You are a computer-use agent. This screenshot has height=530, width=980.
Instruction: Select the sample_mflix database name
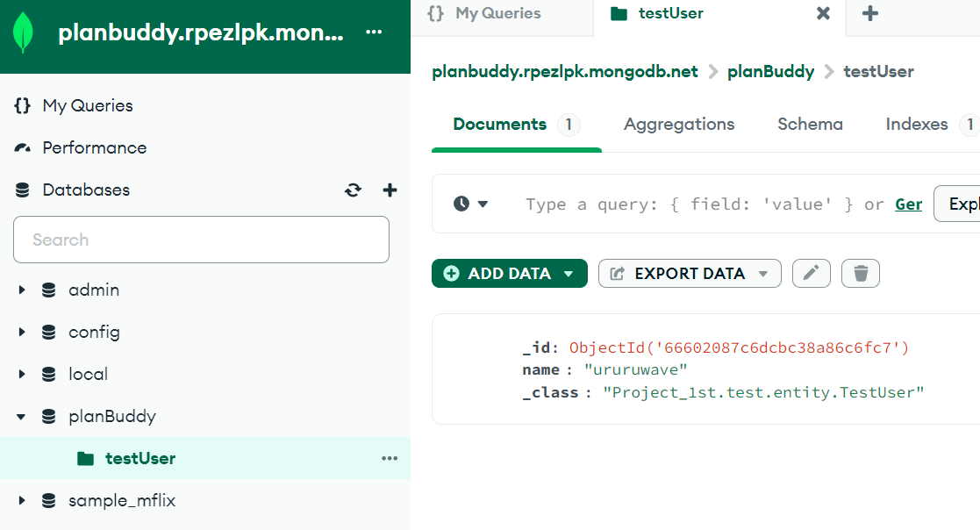point(122,501)
